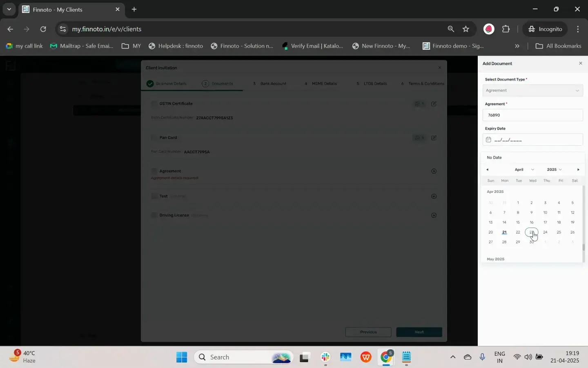
Task: Select April 23 in calendar
Action: pos(532,232)
